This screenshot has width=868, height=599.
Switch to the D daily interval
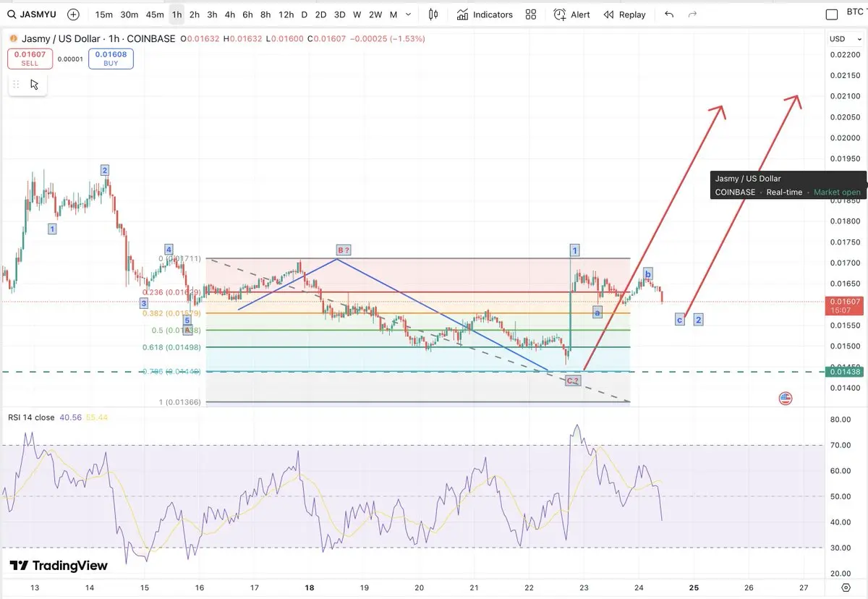[x=304, y=14]
